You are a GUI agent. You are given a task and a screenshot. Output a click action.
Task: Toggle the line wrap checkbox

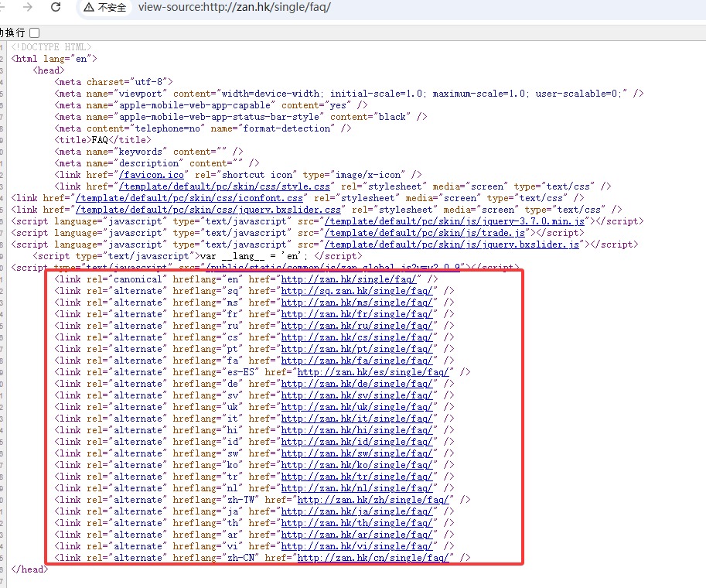[x=35, y=33]
